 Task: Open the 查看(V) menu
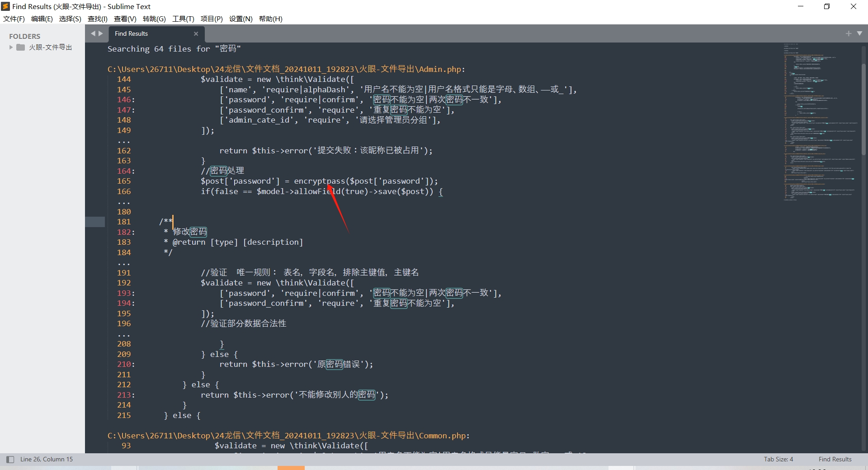[125, 19]
